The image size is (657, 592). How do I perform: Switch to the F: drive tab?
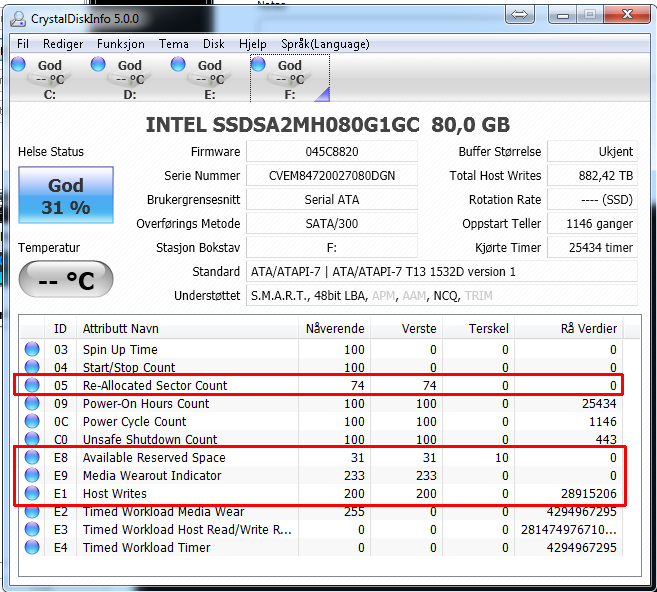(x=290, y=79)
